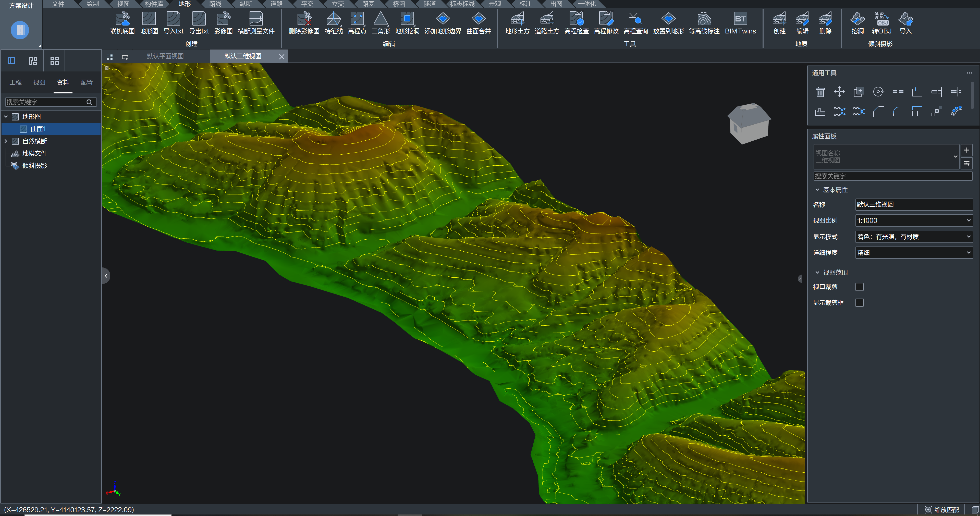Open the 显示模式 dropdown

point(913,237)
